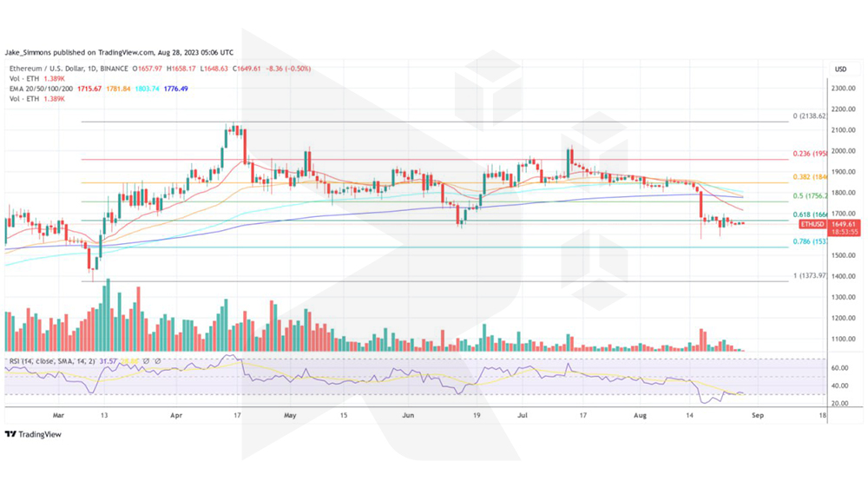Click the ETHUSD price tag on axis

(x=841, y=223)
